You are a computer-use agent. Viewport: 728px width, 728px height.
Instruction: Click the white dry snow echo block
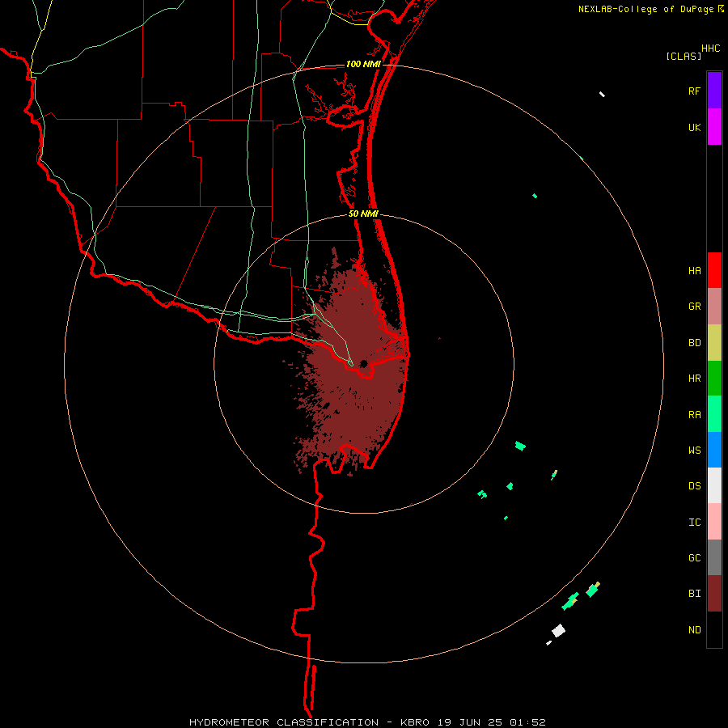(558, 630)
